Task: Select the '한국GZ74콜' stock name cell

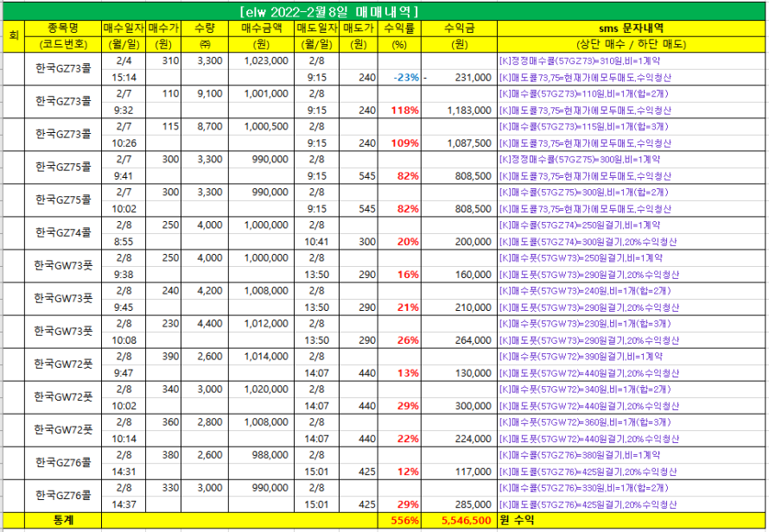Action: (63, 233)
